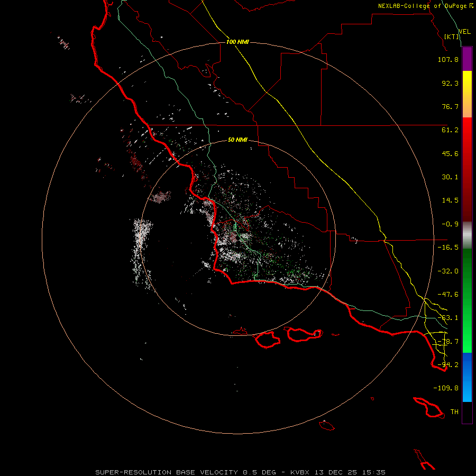Pick the purple segment of the color bar
476x476 pixels.
pos(467,59)
